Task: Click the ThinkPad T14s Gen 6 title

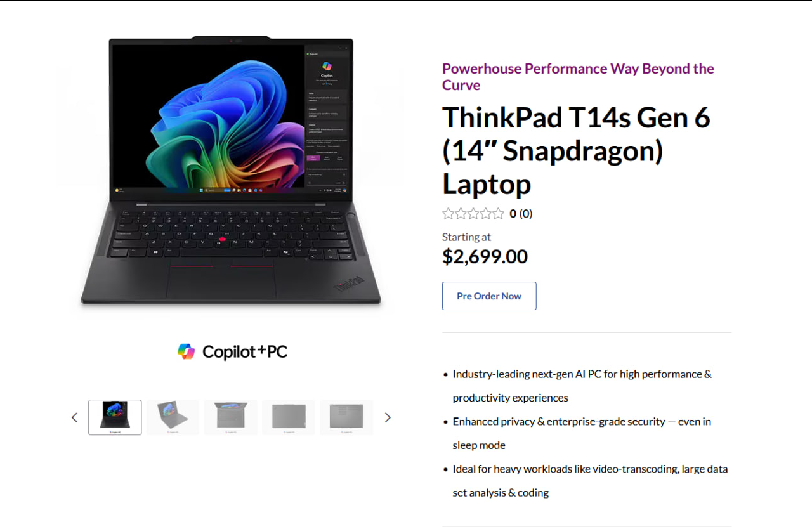Action: (576, 151)
